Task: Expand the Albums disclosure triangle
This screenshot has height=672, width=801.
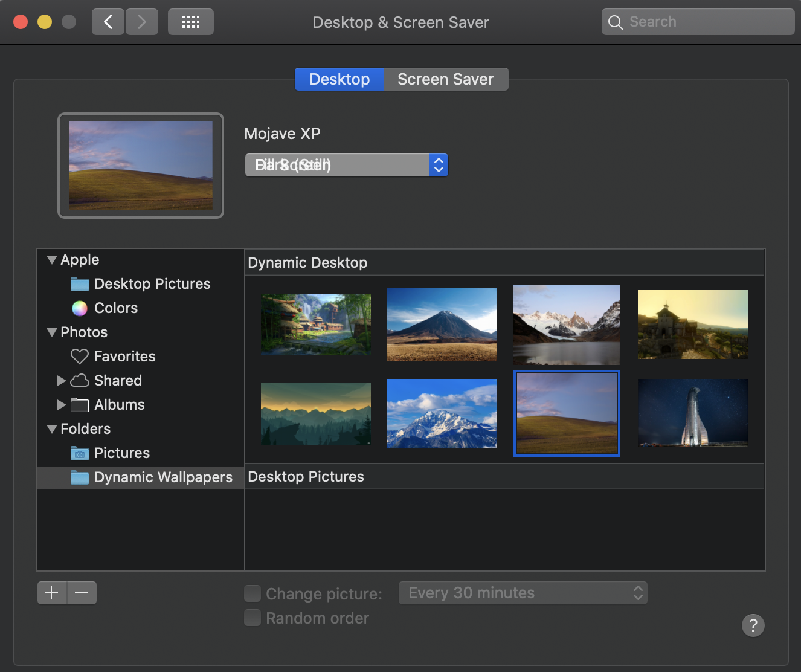Action: (x=61, y=405)
